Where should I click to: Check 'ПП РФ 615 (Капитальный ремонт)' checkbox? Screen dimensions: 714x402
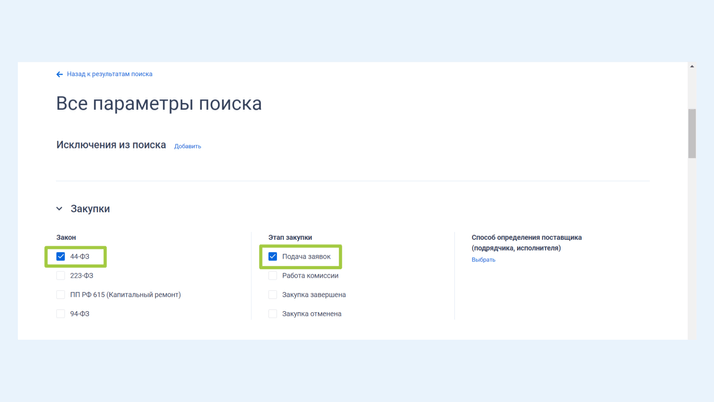[x=61, y=295]
